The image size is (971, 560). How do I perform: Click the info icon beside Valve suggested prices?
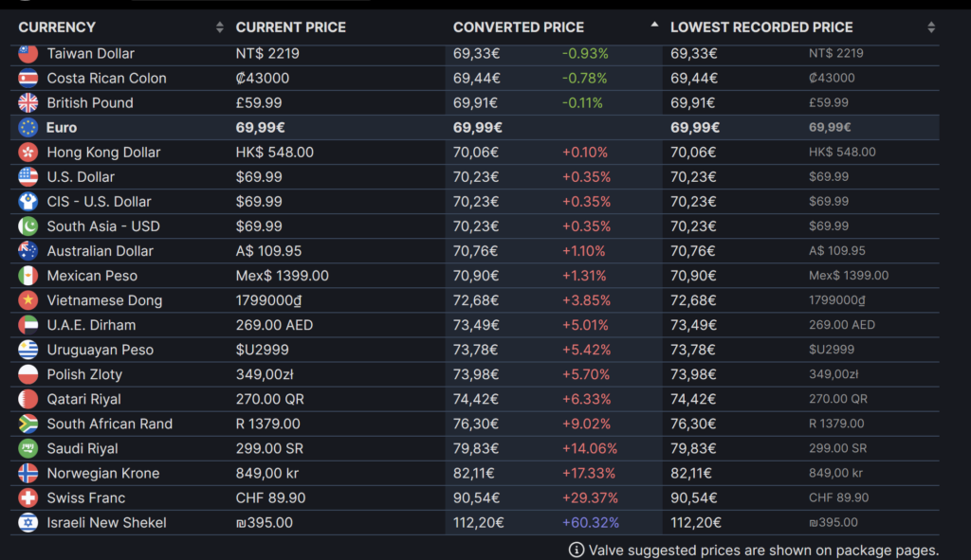576,550
